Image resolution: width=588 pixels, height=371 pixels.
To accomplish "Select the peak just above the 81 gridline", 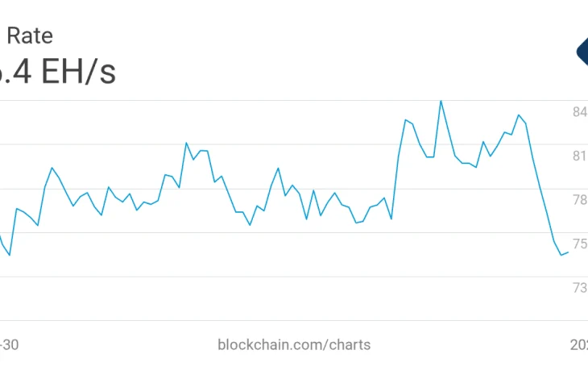I will (x=186, y=143).
